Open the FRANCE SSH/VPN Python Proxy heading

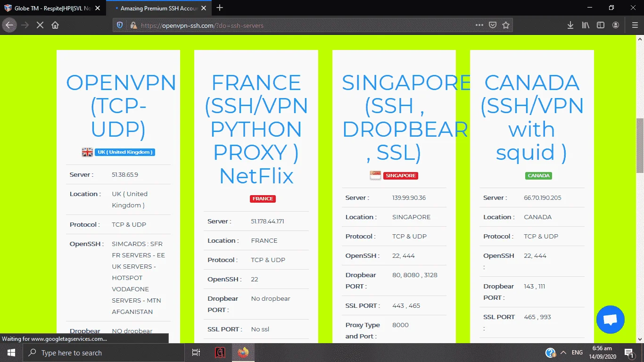pos(256,129)
